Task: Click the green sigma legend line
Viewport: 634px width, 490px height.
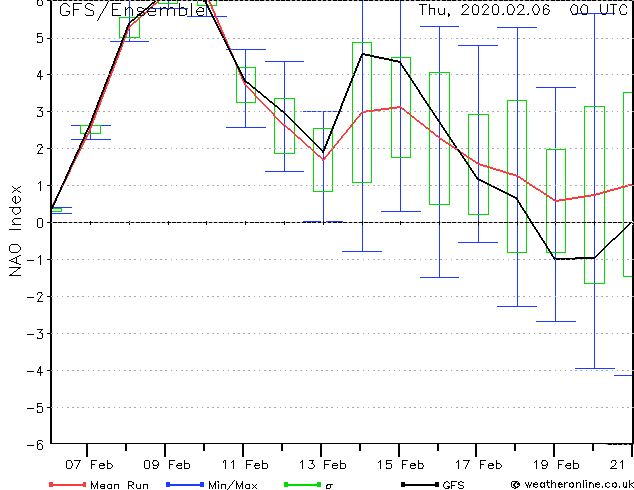Action: [x=303, y=484]
